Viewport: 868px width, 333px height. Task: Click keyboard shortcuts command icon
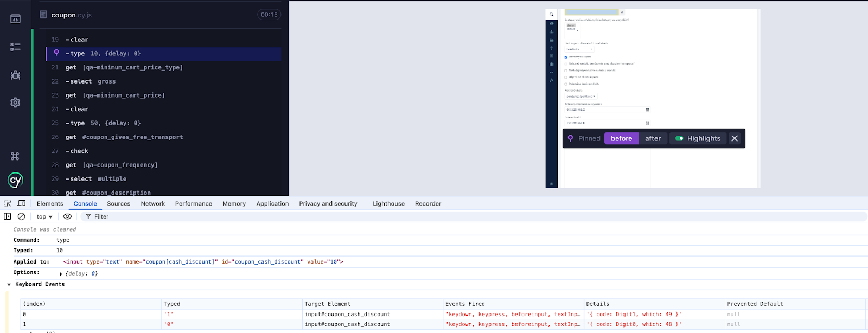[15, 156]
